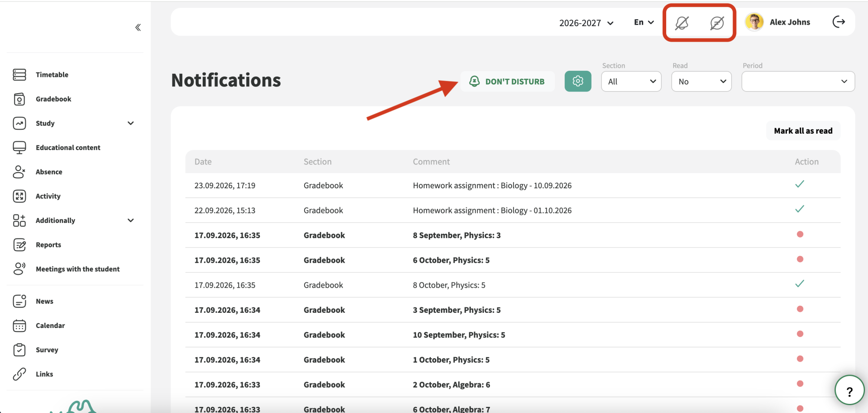Open the Section filter dropdown
The height and width of the screenshot is (413, 868).
coord(631,82)
